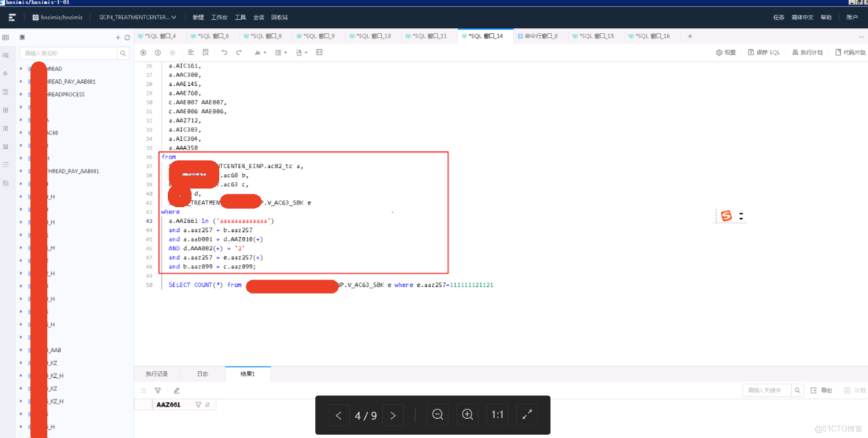Click the stop execution icon
The image size is (868, 438).
[x=172, y=53]
